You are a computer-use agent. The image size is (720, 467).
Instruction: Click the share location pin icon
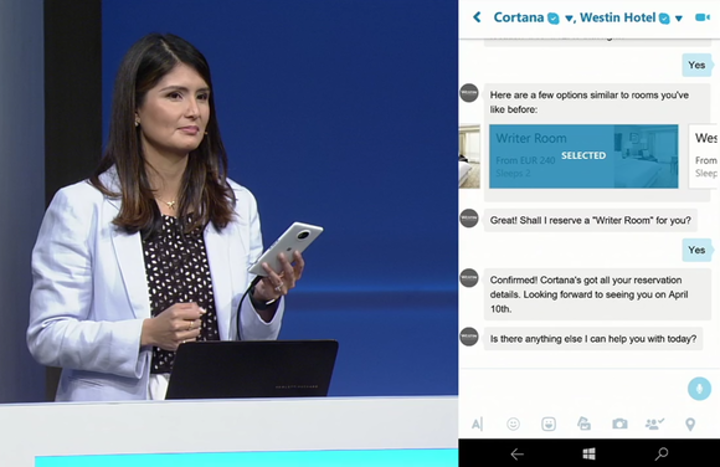(x=690, y=424)
